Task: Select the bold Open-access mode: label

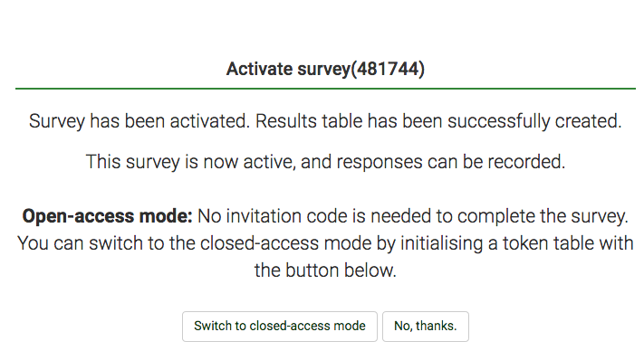Action: pos(107,216)
